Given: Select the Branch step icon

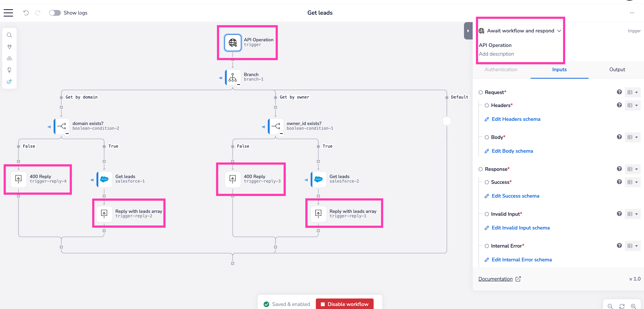Looking at the screenshot, I should tap(233, 77).
